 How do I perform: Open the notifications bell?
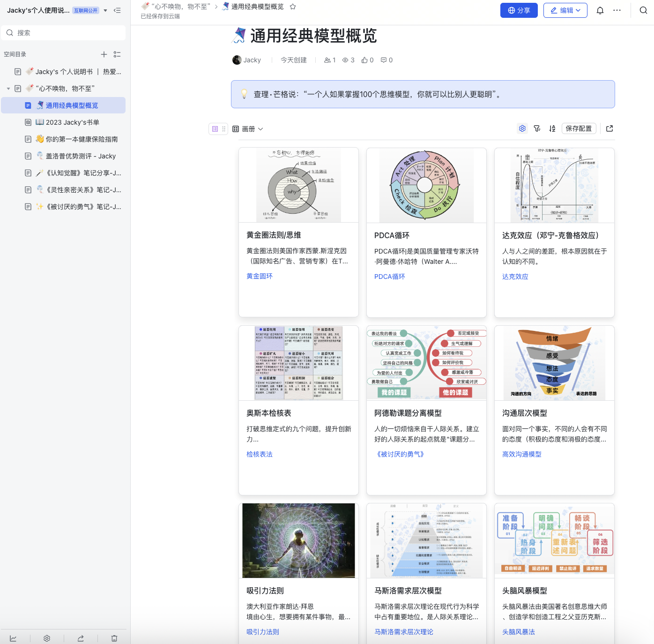point(600,10)
